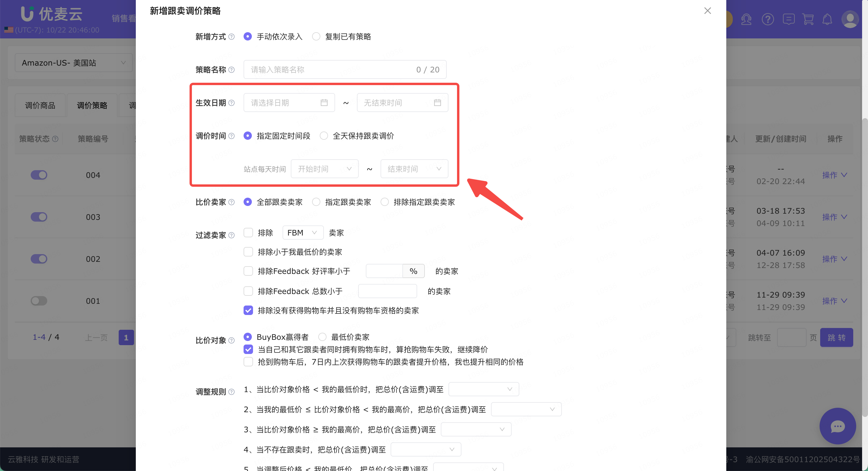The image size is (868, 471).
Task: Open the FBM seller type dropdown
Action: pos(302,233)
